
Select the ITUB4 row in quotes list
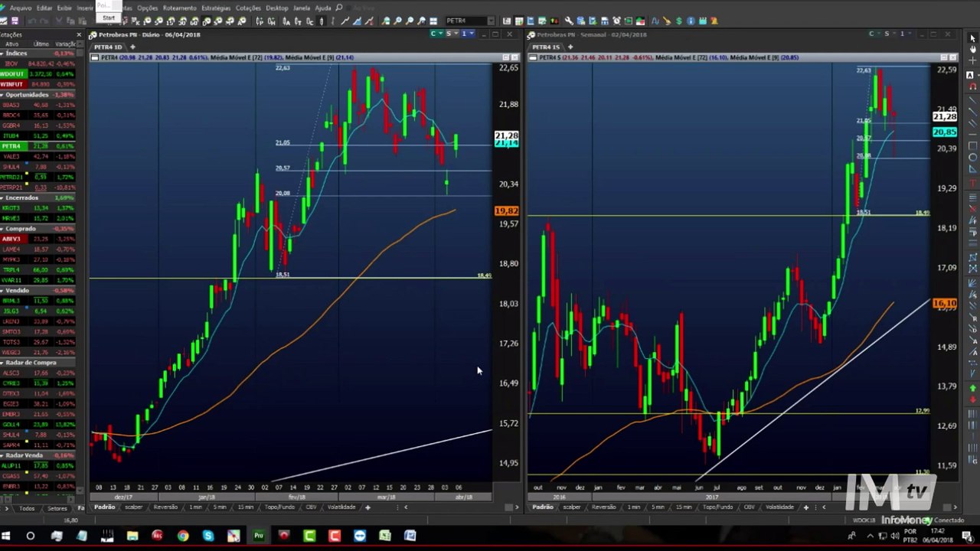click(38, 135)
